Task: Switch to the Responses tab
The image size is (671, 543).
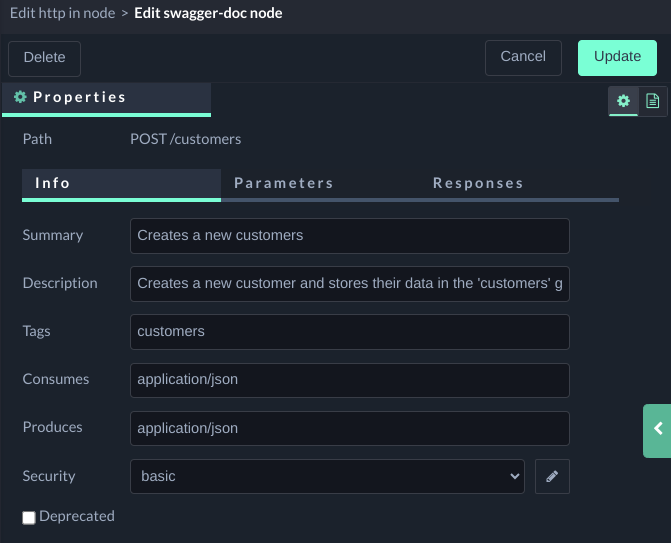Action: 478,184
